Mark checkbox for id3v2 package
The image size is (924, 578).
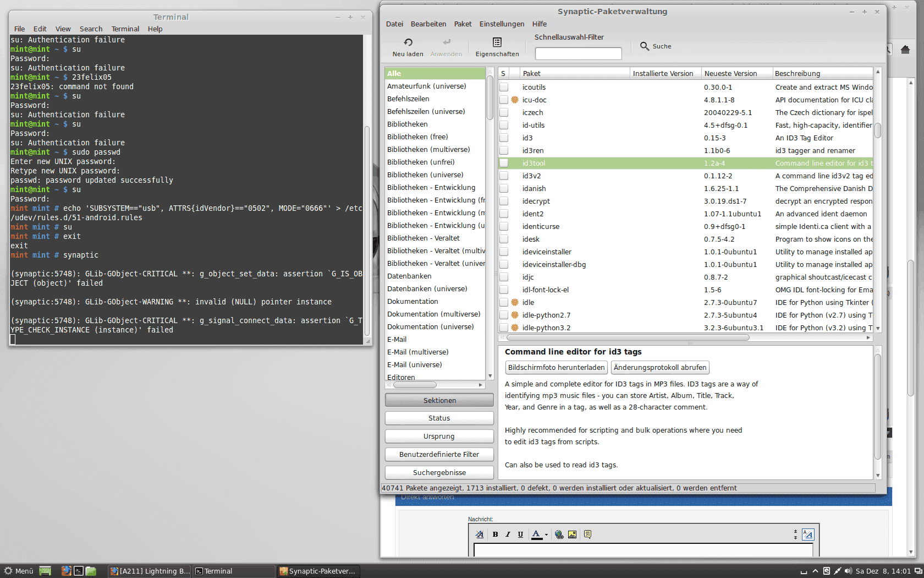point(504,176)
